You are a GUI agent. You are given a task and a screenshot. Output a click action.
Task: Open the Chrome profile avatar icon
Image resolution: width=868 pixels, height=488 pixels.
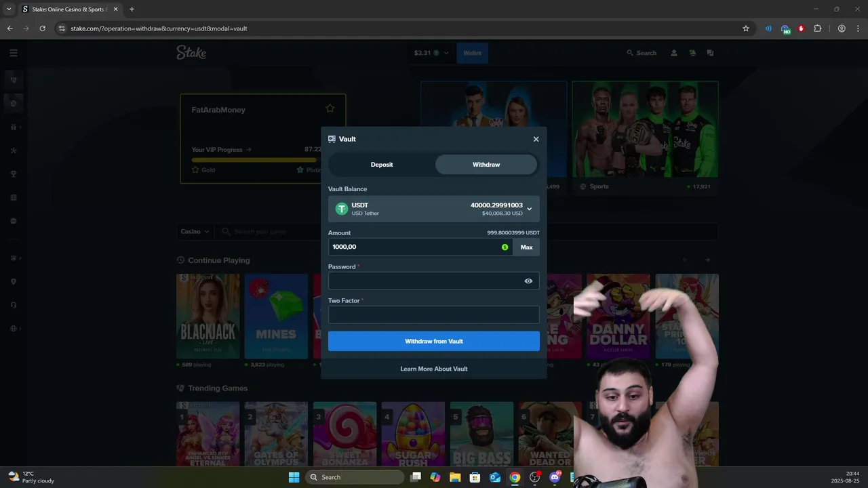tap(842, 28)
